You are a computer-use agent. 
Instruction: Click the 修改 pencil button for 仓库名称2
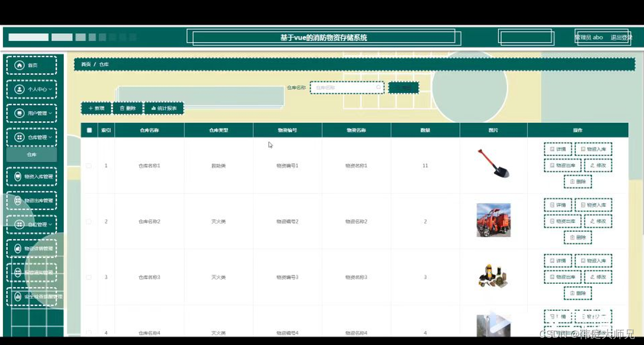point(598,221)
